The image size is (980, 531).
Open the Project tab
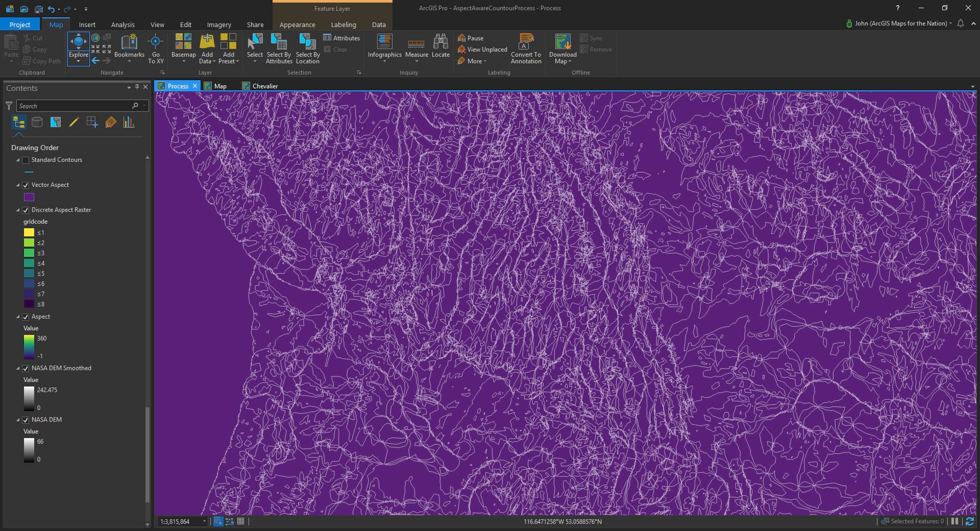pos(20,25)
